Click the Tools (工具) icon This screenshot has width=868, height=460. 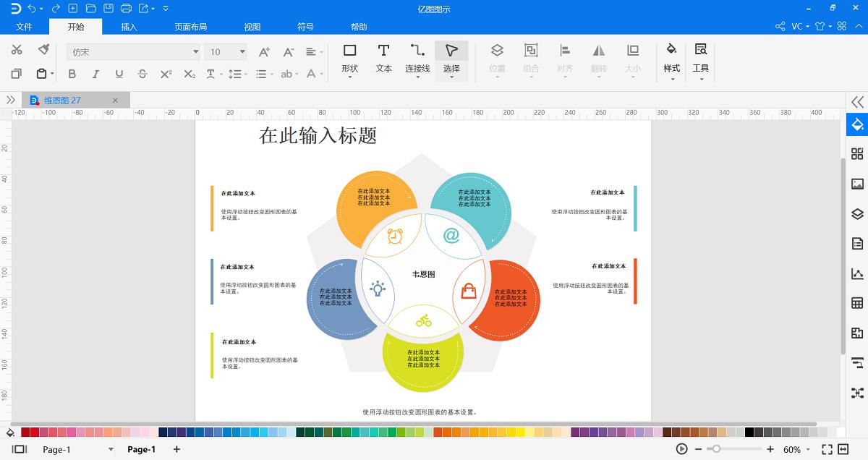click(x=700, y=59)
